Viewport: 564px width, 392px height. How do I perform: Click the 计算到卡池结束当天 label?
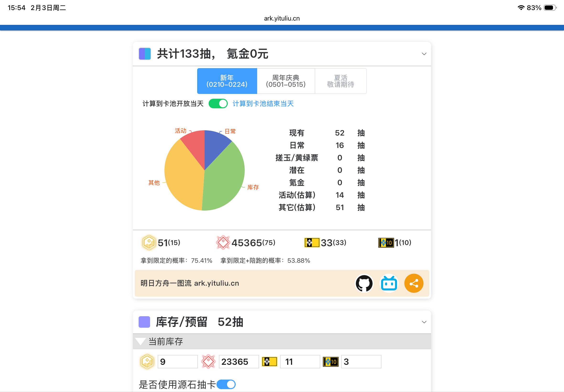[263, 104]
